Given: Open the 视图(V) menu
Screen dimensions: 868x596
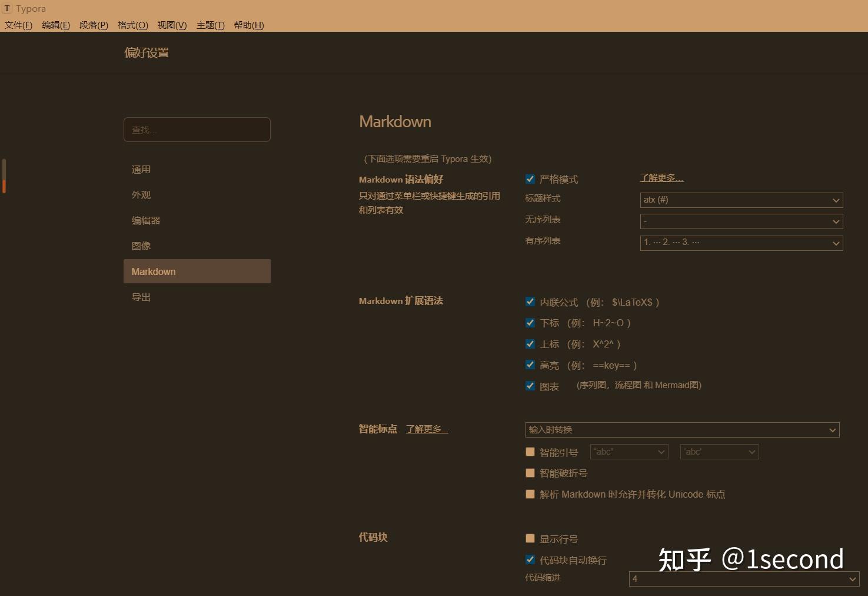Looking at the screenshot, I should point(171,25).
